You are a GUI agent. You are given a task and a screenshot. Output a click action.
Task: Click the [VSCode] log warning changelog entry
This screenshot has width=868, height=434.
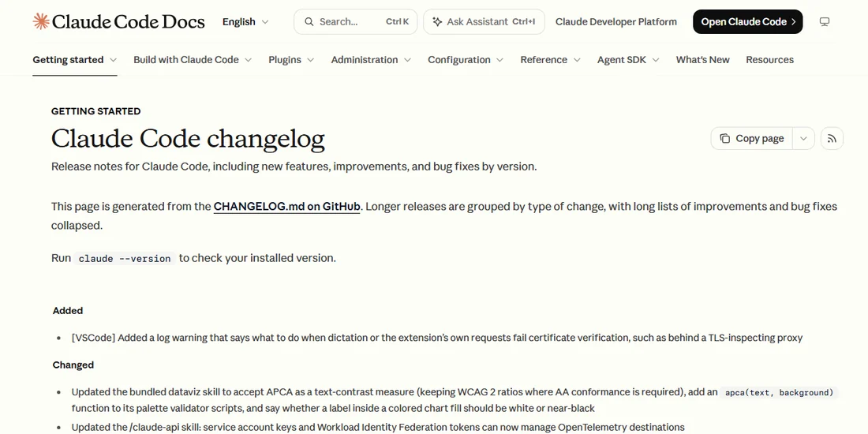tap(437, 338)
